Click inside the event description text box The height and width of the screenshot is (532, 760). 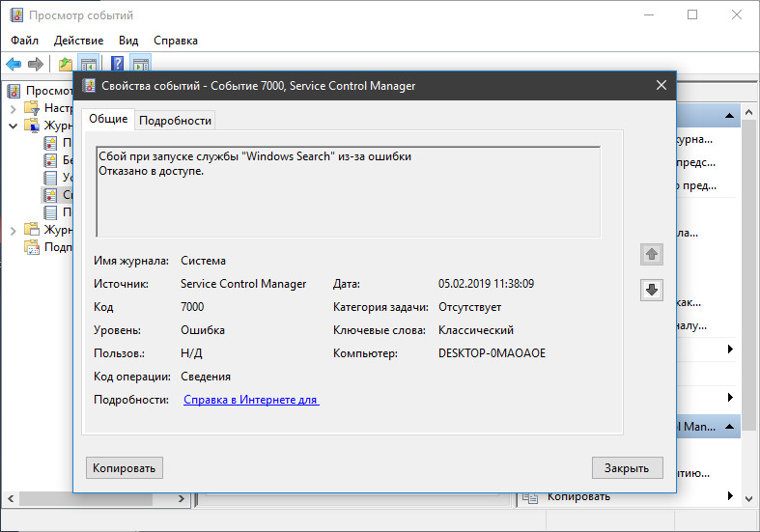coord(348,192)
